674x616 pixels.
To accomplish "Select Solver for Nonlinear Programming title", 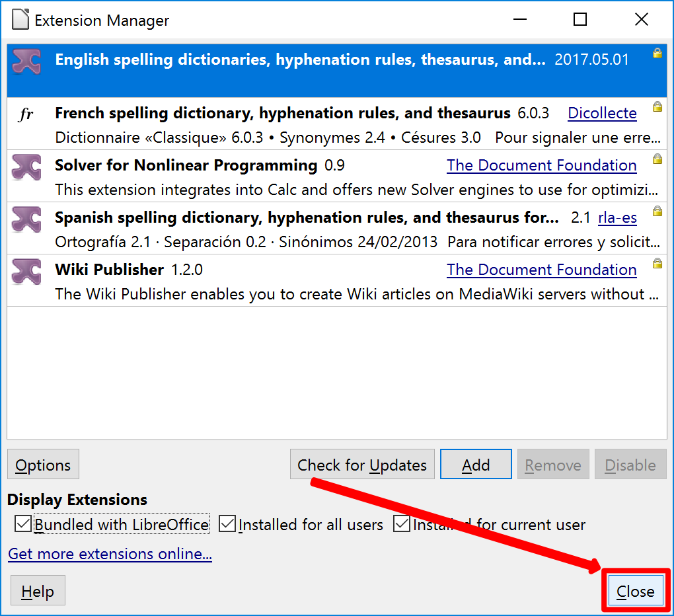I will click(x=186, y=165).
